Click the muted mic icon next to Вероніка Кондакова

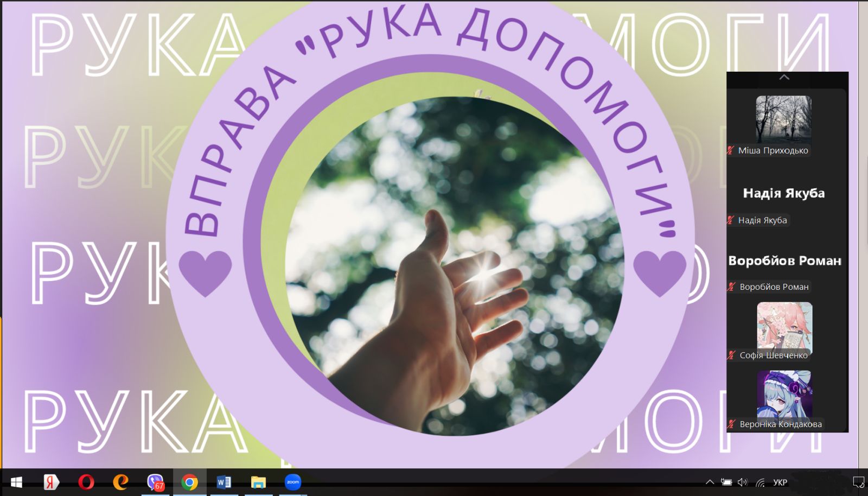pos(732,424)
